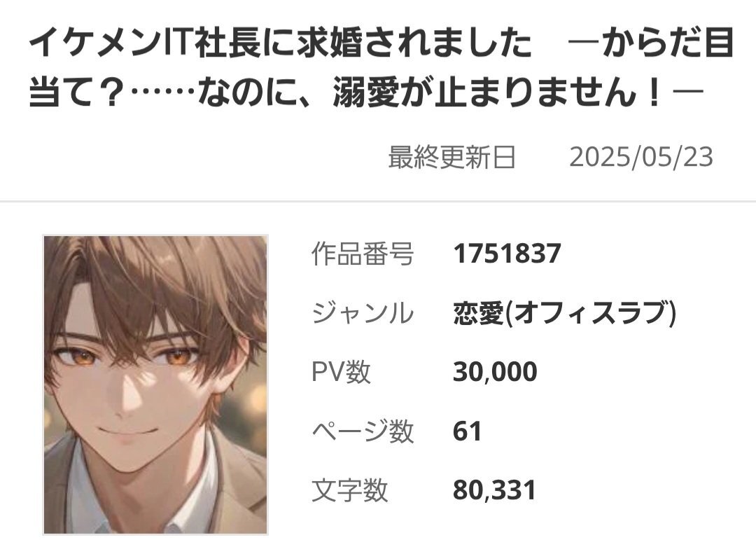756x540 pixels.
Task: Click the ジャンル label
Action: point(363,312)
